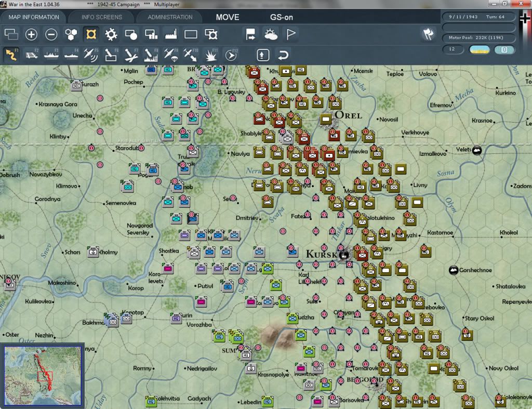Select the tan city counter beside Orel

click(x=326, y=119)
